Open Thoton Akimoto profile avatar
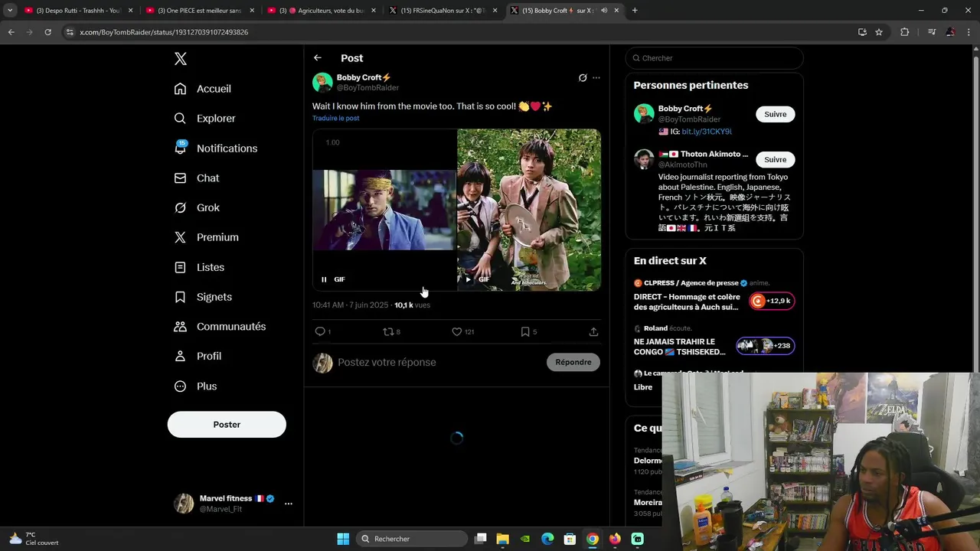The width and height of the screenshot is (980, 551). 644,159
